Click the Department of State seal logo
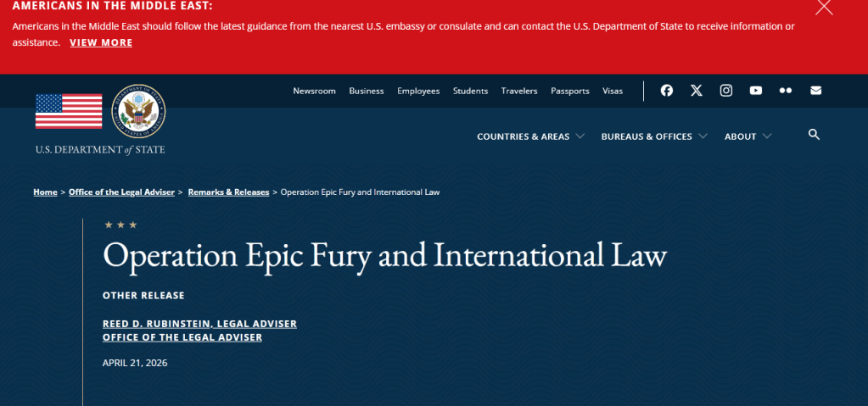 point(138,113)
